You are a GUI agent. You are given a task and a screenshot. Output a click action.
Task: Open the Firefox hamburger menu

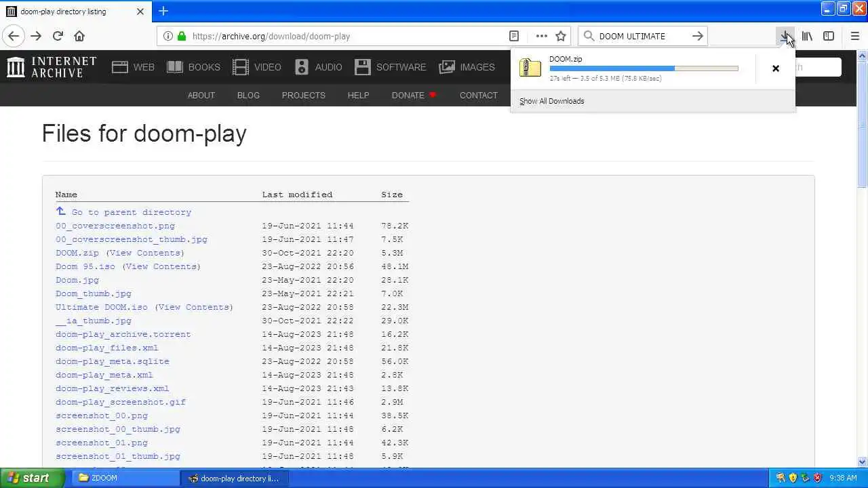(855, 36)
